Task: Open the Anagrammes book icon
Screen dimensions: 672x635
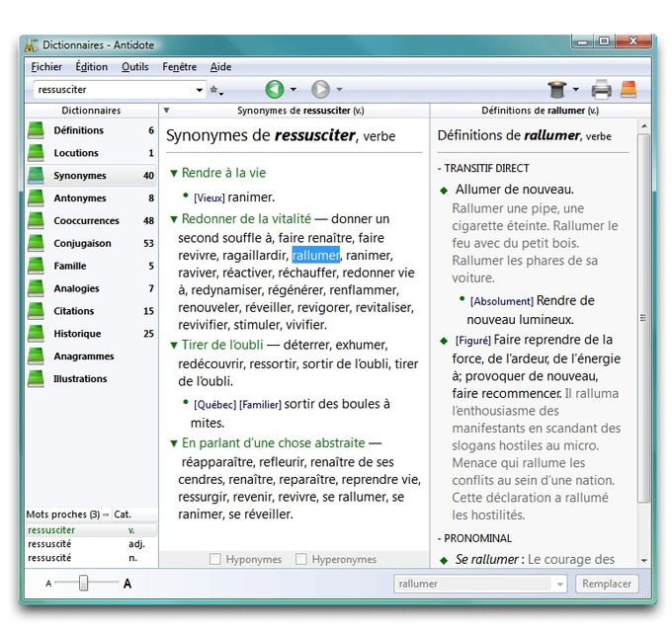Action: click(36, 357)
